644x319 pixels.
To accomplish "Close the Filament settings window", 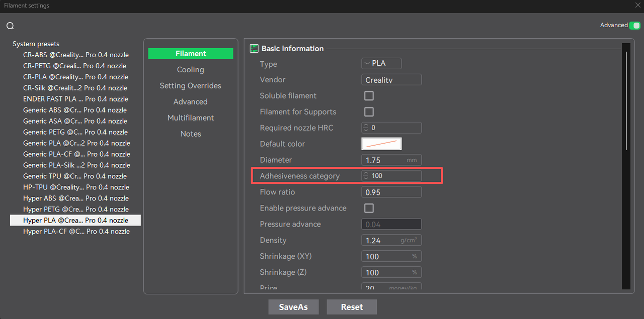I will [637, 5].
